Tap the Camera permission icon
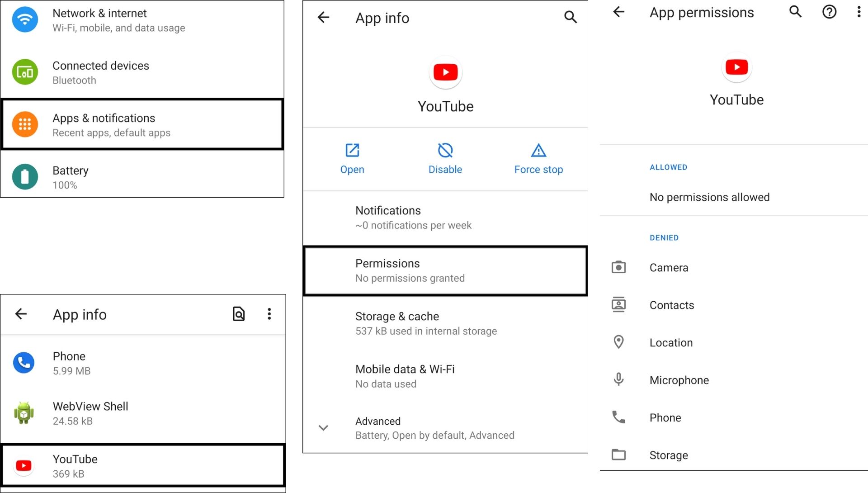The width and height of the screenshot is (868, 493). click(x=618, y=267)
